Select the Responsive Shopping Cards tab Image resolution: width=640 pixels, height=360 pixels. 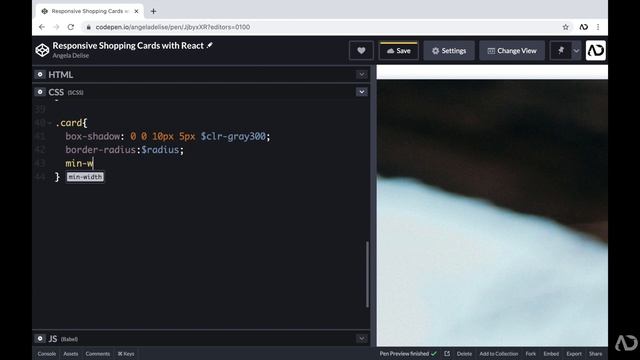pos(89,11)
